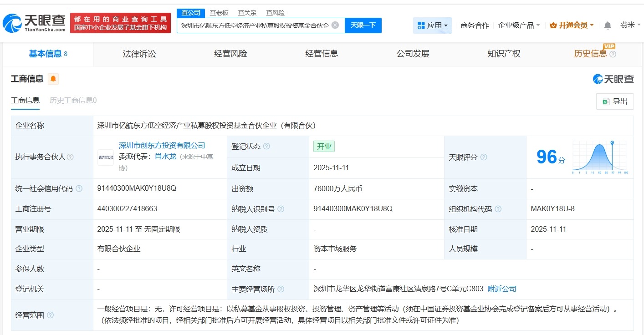The width and height of the screenshot is (644, 335).
Task: Click question mark beside 执行事务合伙人
Action: click(70, 157)
